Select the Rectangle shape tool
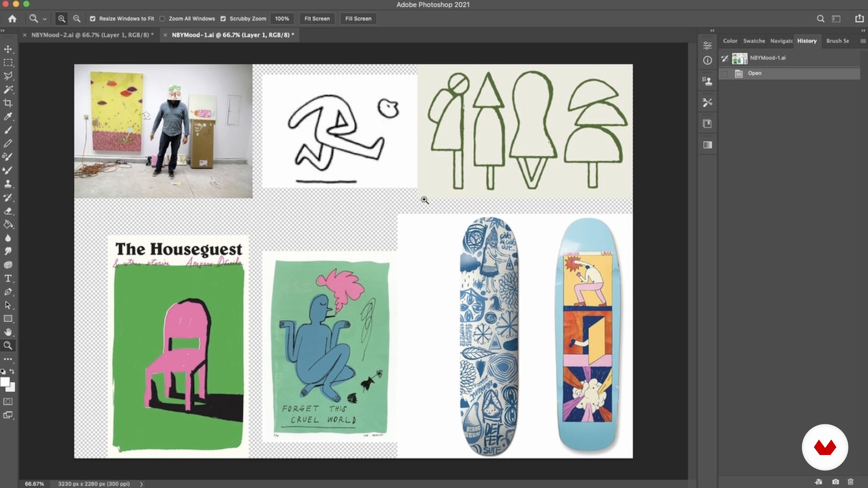Viewport: 868px width, 488px height. (8, 319)
